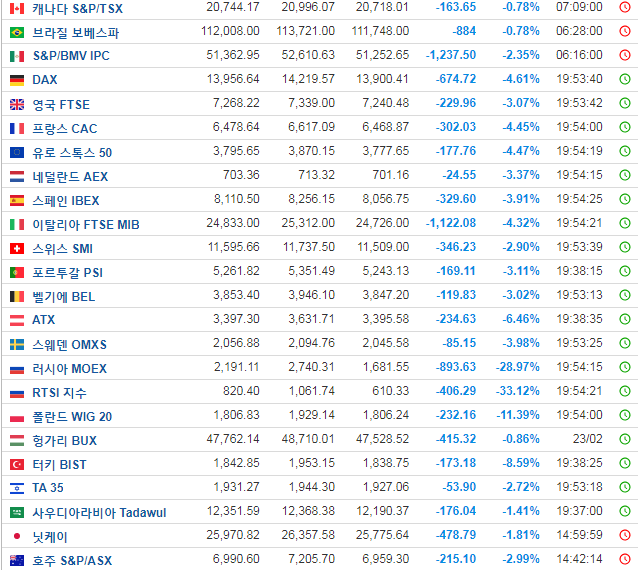Viewport: 638px width, 570px height.
Task: Open the DAX index link
Action: coord(45,79)
